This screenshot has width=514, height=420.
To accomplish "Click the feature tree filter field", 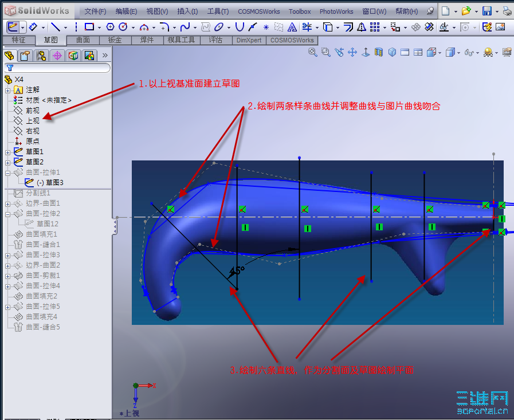I will (57, 68).
